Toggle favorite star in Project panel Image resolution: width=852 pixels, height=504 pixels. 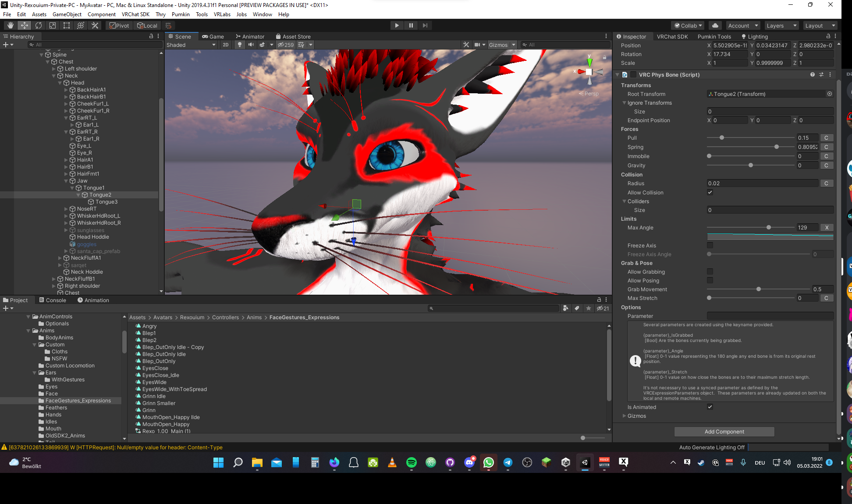[589, 308]
